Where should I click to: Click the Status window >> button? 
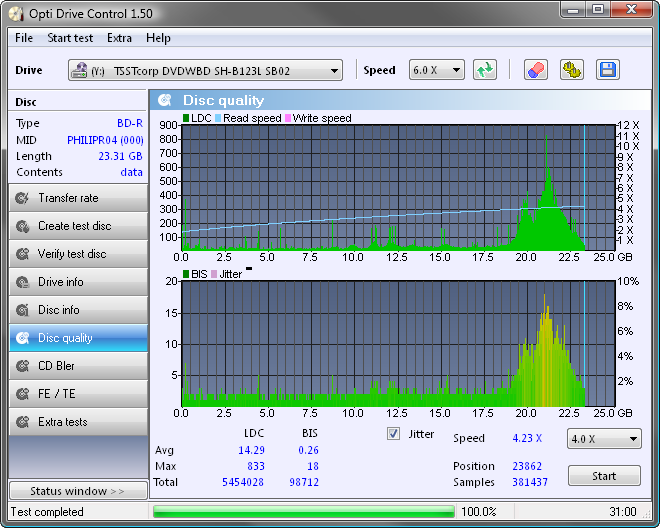tap(78, 491)
